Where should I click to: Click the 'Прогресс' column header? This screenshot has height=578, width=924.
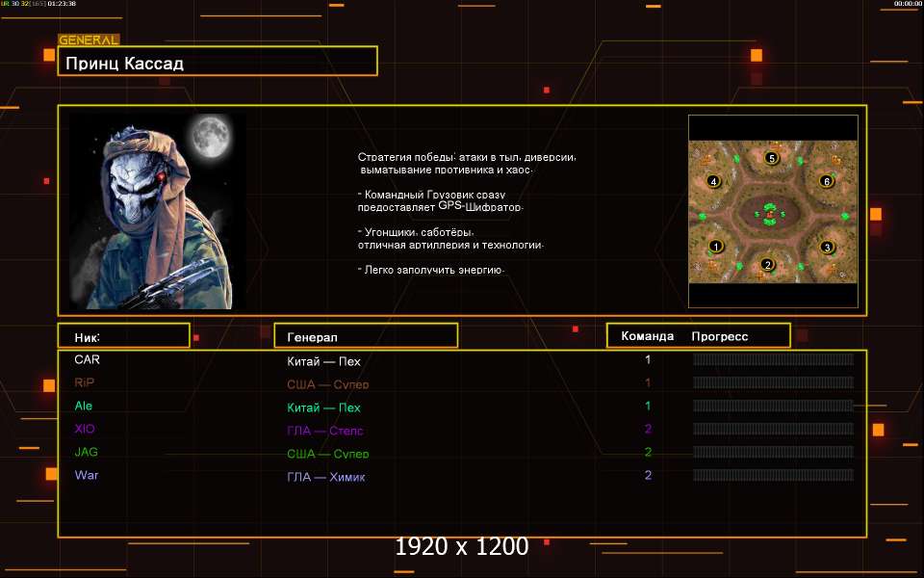pos(720,337)
